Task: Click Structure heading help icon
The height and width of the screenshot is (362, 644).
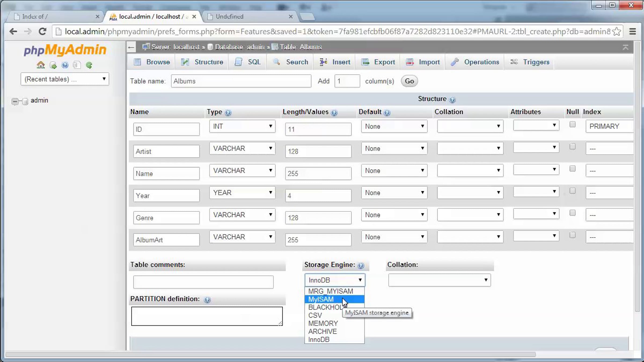Action: point(452,100)
